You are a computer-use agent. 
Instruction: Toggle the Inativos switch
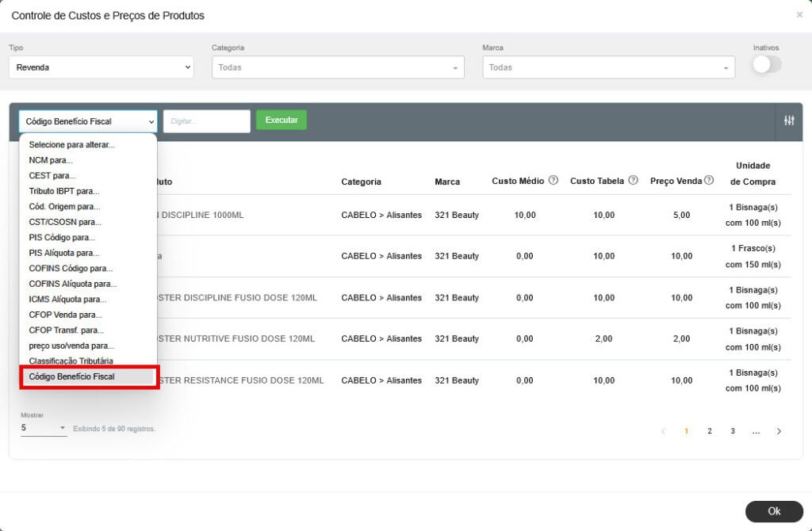766,66
